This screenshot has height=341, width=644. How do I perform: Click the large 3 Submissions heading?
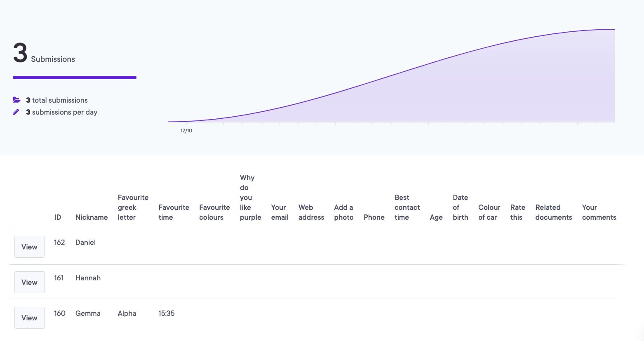point(44,54)
